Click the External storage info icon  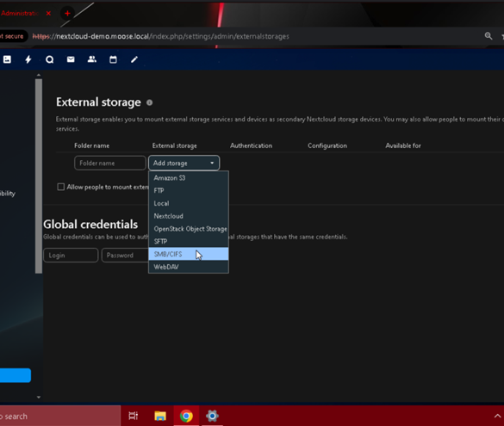[x=149, y=102]
